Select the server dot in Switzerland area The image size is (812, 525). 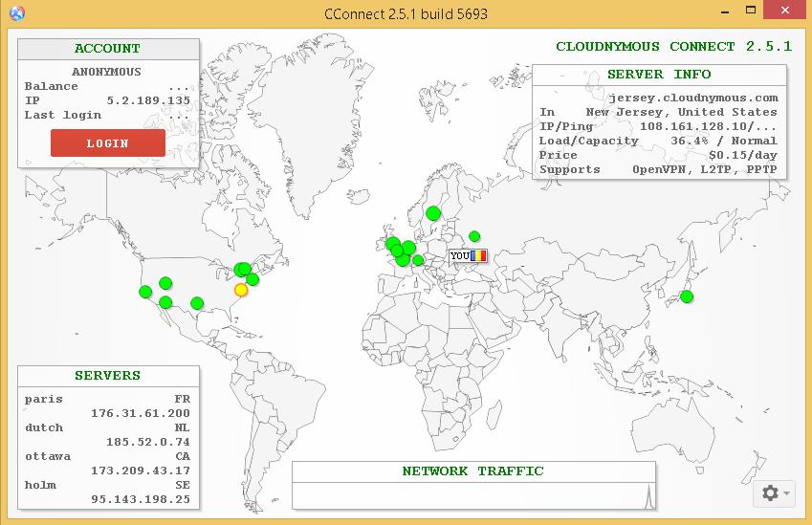pyautogui.click(x=418, y=260)
